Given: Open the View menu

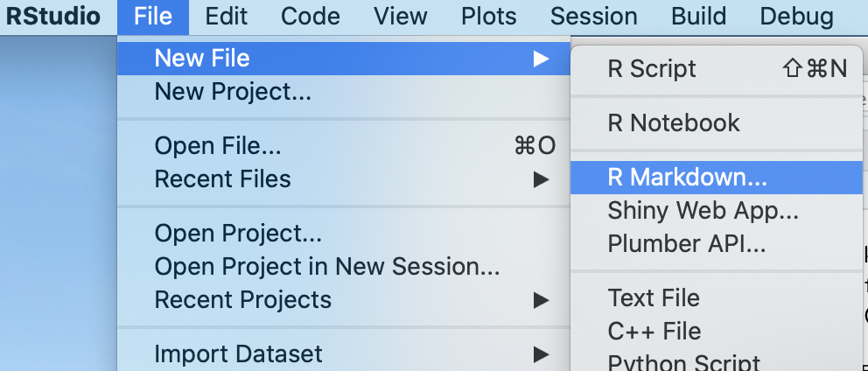Looking at the screenshot, I should tap(401, 16).
